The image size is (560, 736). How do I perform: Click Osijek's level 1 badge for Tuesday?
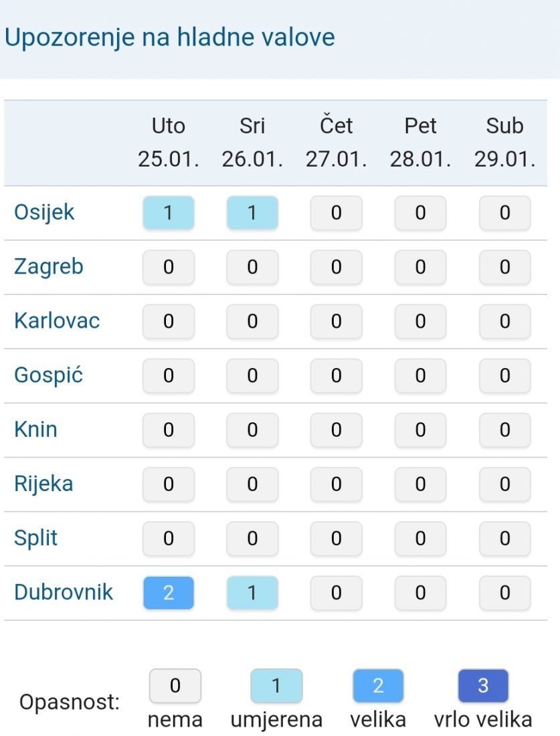pyautogui.click(x=169, y=213)
